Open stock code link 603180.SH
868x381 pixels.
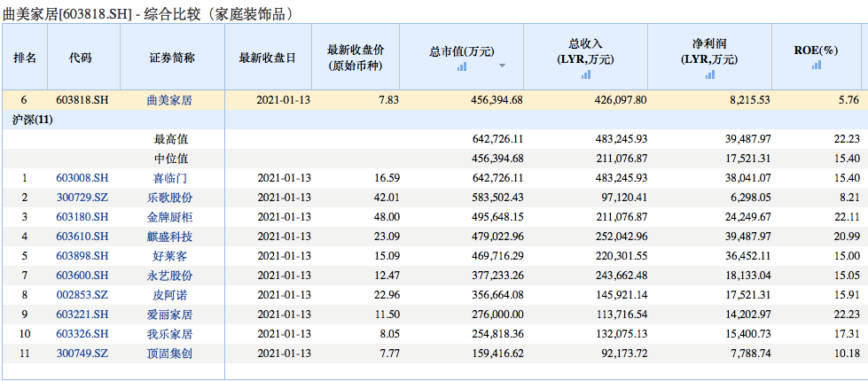click(82, 217)
